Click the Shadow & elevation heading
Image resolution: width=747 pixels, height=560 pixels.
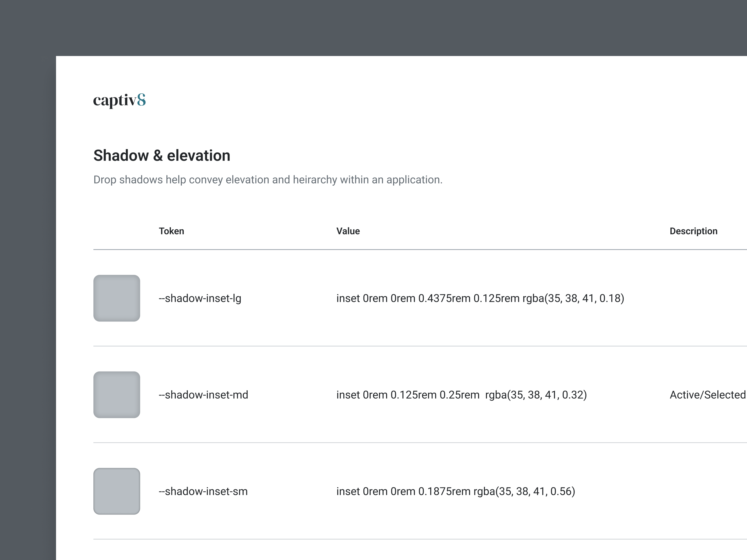pyautogui.click(x=162, y=156)
